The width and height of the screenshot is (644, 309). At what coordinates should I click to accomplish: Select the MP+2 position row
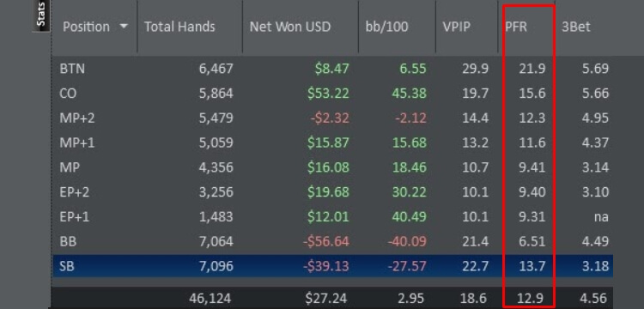332,118
